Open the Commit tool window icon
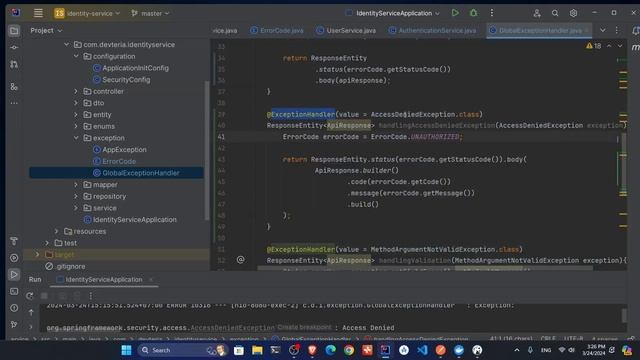640x360 pixels. pos(14,48)
